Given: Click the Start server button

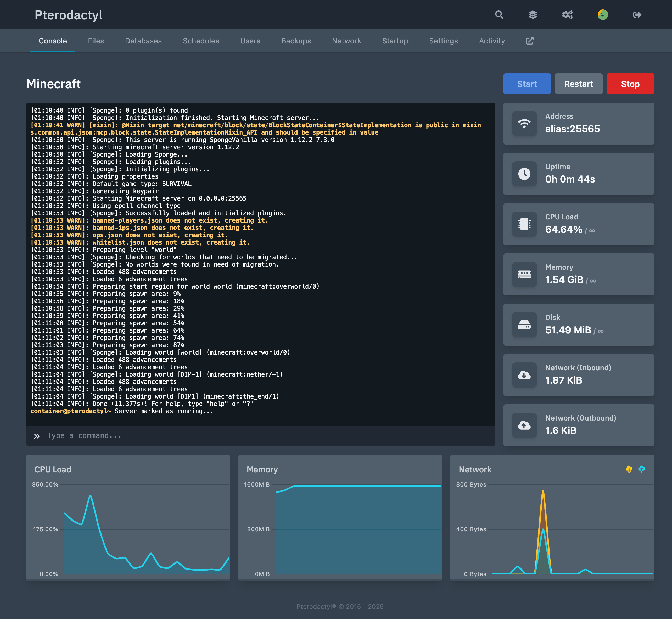Looking at the screenshot, I should pyautogui.click(x=527, y=84).
